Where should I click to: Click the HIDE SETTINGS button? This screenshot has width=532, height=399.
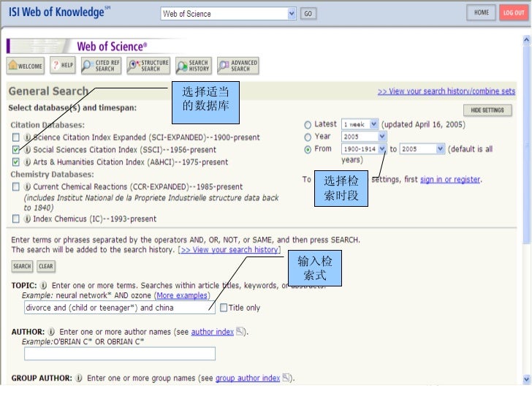coord(487,110)
